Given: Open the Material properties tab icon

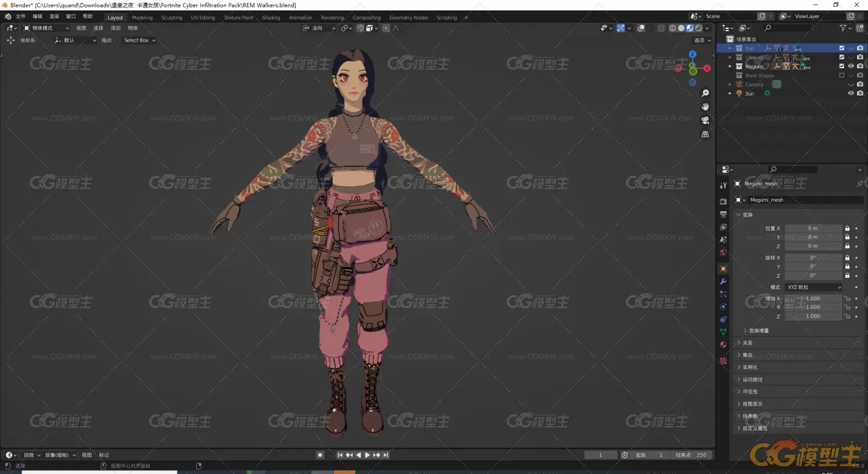Looking at the screenshot, I should (x=723, y=345).
